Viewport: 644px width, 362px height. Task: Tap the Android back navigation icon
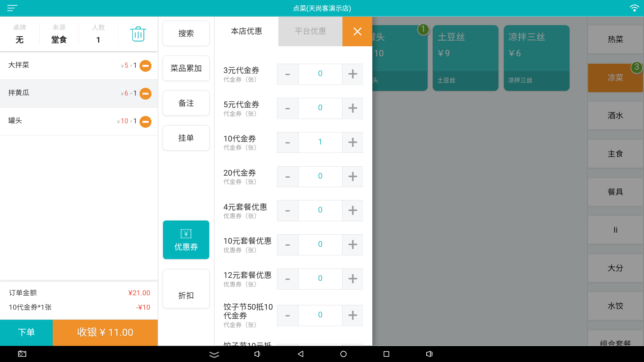click(x=301, y=354)
